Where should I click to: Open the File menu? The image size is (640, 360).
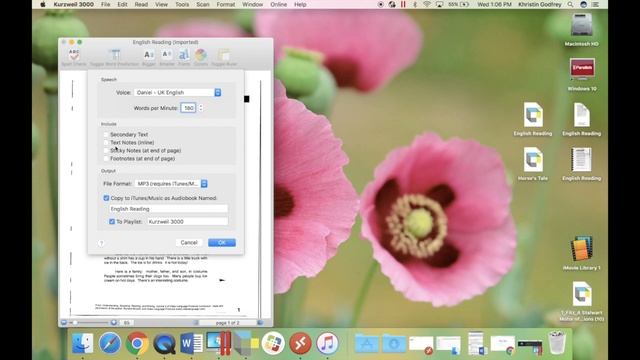(x=105, y=4)
